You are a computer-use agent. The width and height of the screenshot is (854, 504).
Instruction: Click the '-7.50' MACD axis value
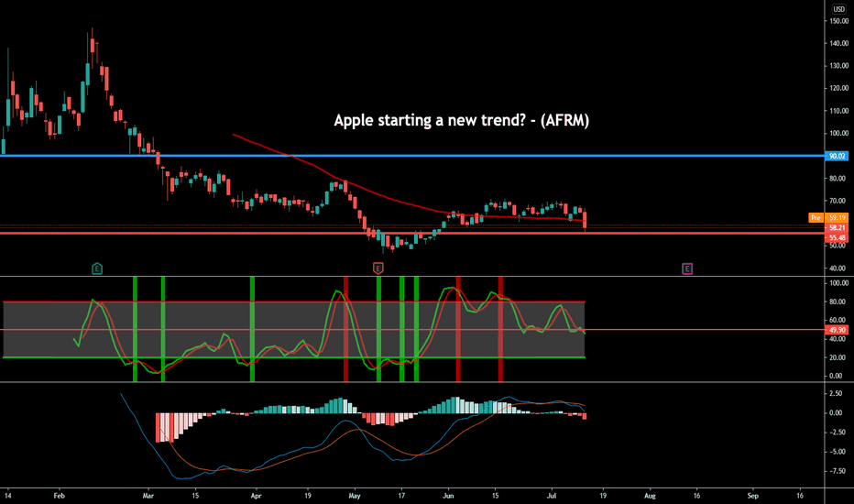[836, 471]
